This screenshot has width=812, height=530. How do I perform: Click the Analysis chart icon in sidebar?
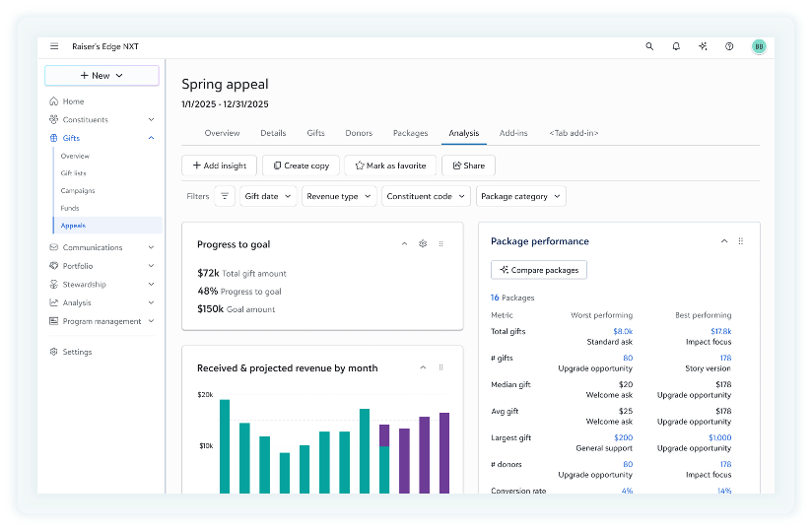54,302
